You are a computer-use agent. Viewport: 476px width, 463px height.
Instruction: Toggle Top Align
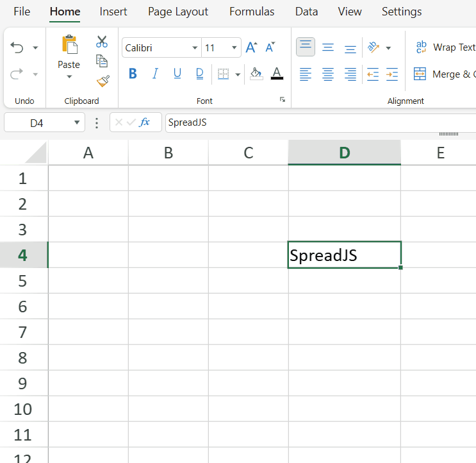[x=306, y=47]
